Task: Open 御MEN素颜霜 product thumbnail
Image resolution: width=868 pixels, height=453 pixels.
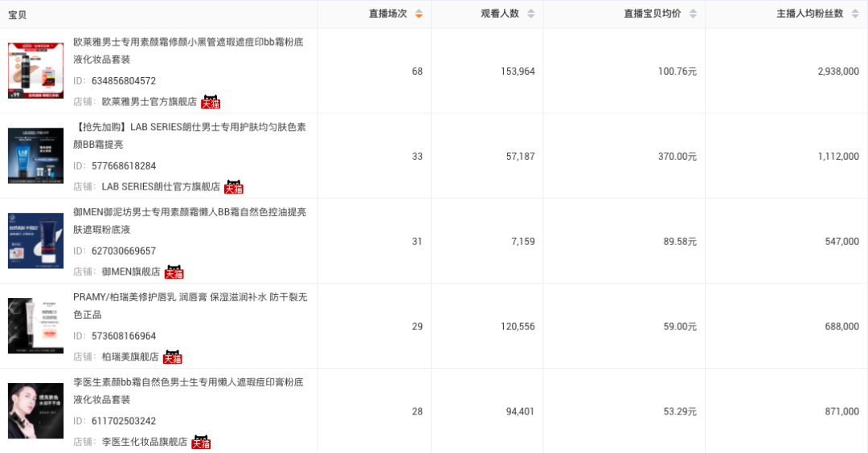Action: (35, 241)
